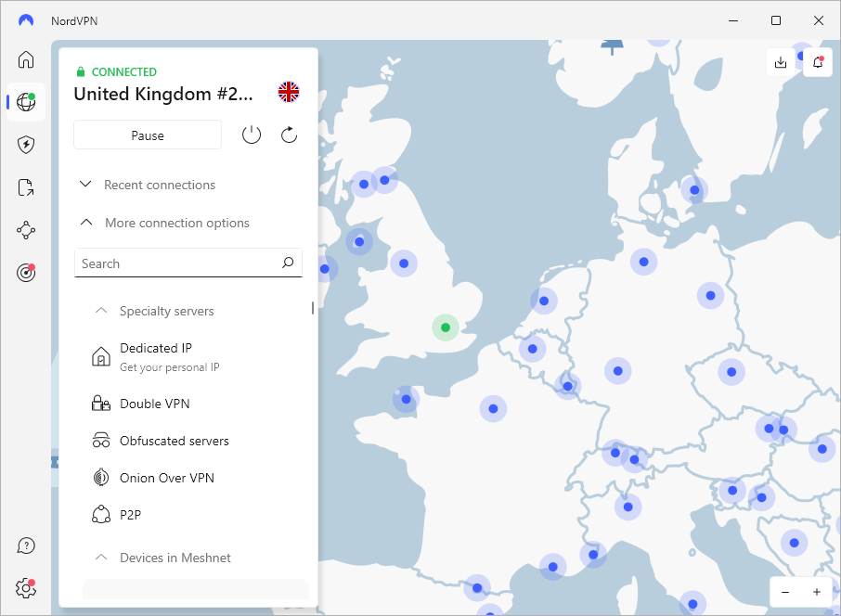Image resolution: width=841 pixels, height=616 pixels.
Task: Reconnect using the refresh arrow icon
Action: coord(289,135)
